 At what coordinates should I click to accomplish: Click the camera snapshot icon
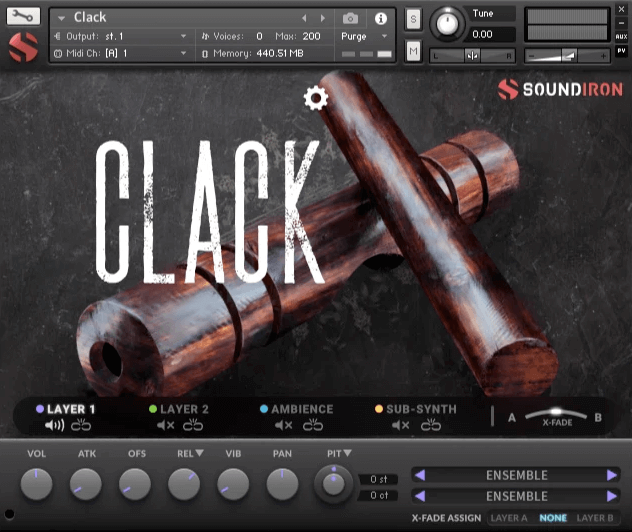[350, 19]
